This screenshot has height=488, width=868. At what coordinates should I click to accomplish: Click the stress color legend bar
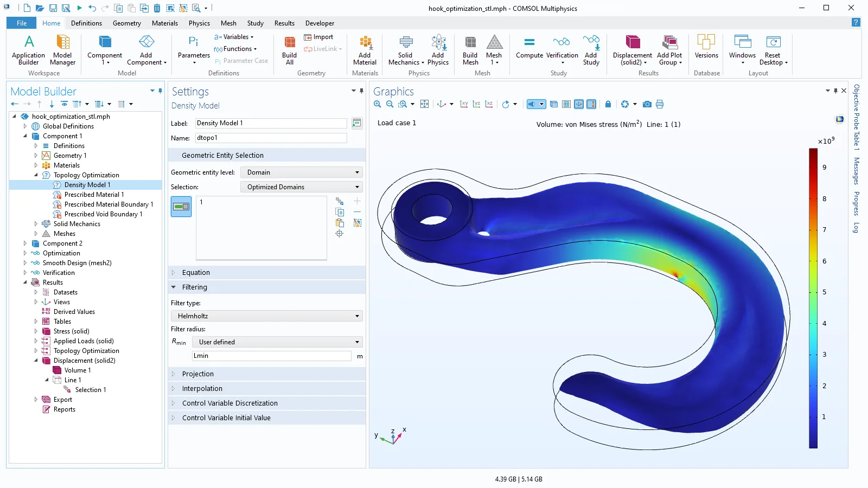point(813,298)
